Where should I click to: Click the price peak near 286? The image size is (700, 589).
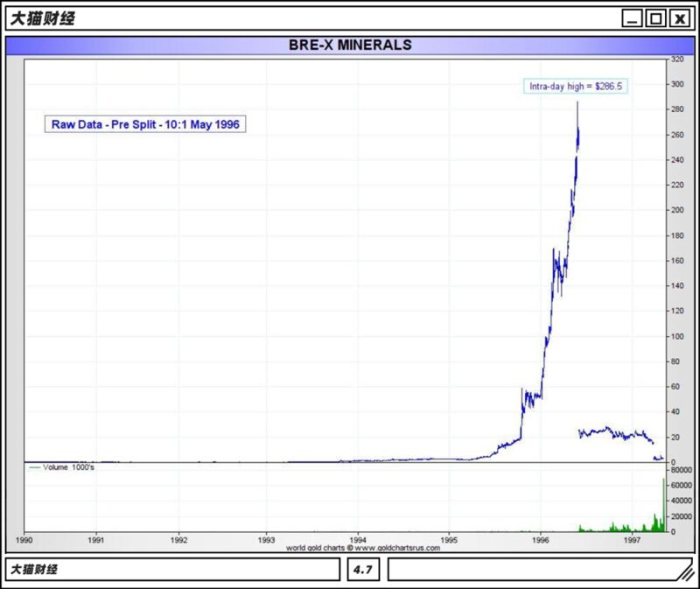point(577,103)
